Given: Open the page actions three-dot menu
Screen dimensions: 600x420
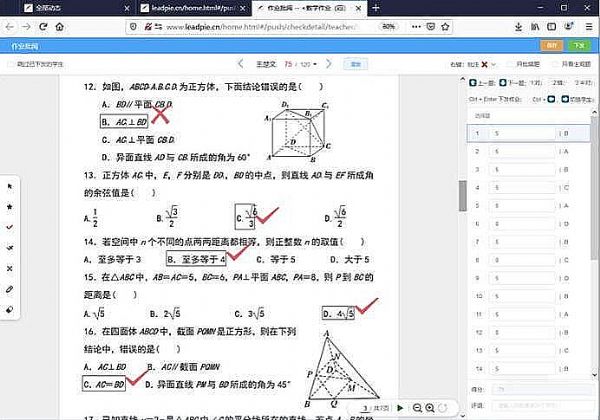Looking at the screenshot, I should coord(416,27).
